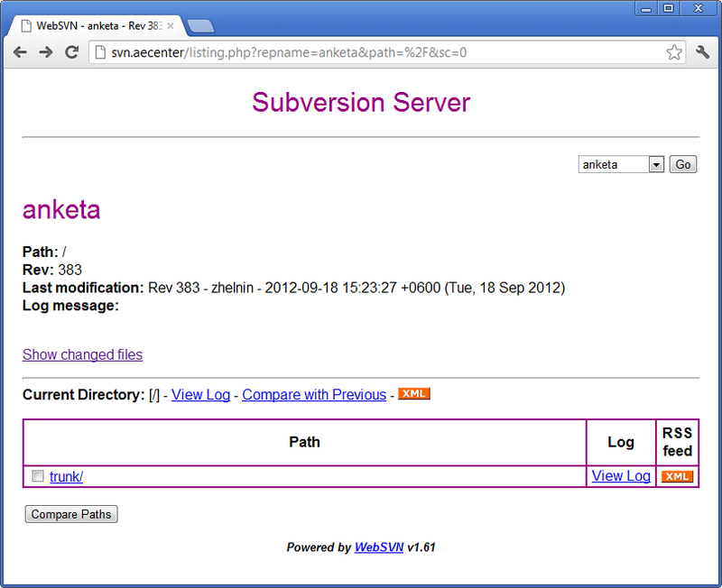
Task: Expand the anketa repository dropdown
Action: [x=656, y=164]
